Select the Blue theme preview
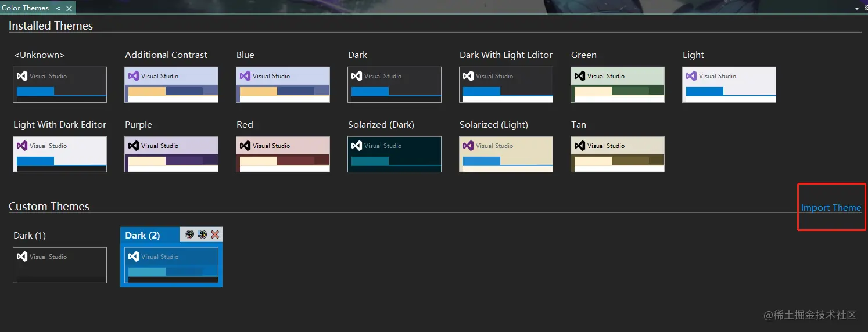This screenshot has height=332, width=868. point(283,85)
